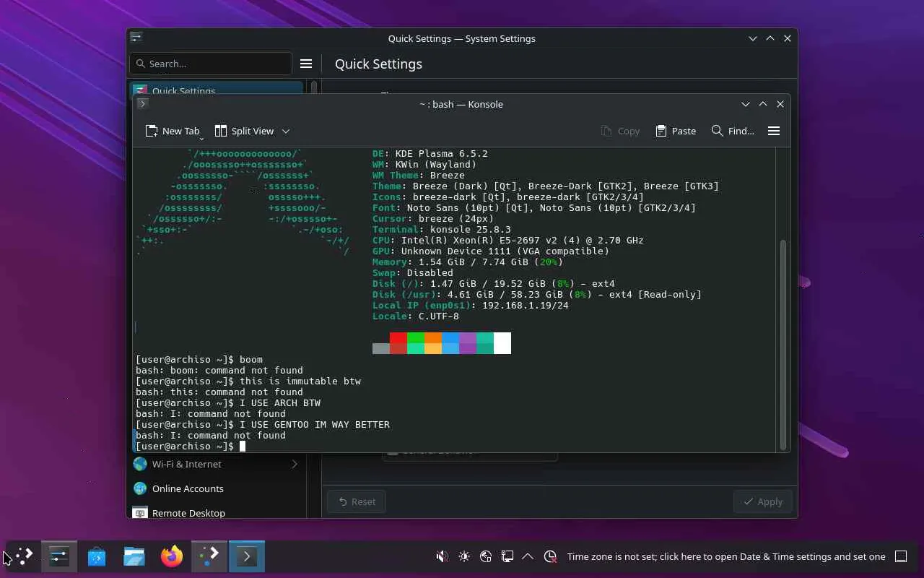The height and width of the screenshot is (578, 924).
Task: Launch Discover software store from the taskbar
Action: pyautogui.click(x=97, y=556)
